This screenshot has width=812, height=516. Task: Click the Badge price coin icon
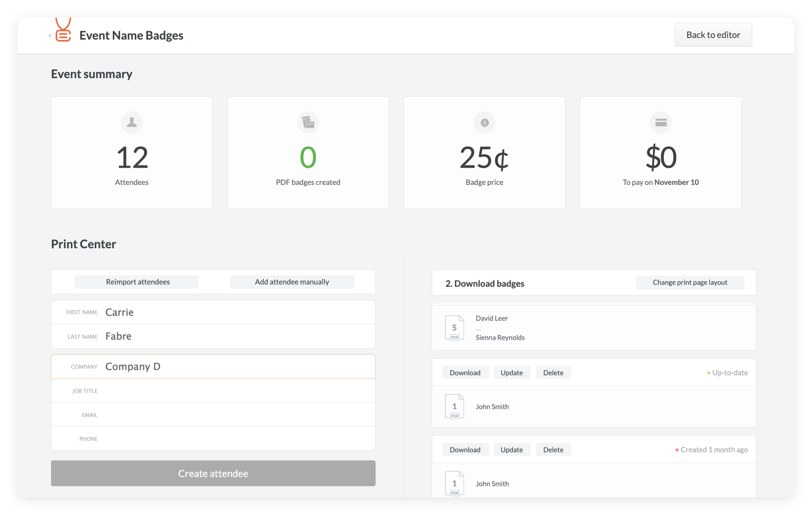click(x=485, y=123)
